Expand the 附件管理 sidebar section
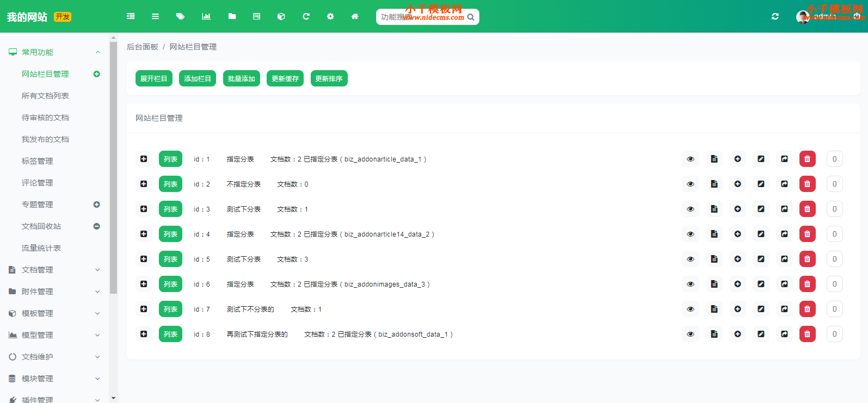This screenshot has width=868, height=403. pyautogui.click(x=54, y=292)
